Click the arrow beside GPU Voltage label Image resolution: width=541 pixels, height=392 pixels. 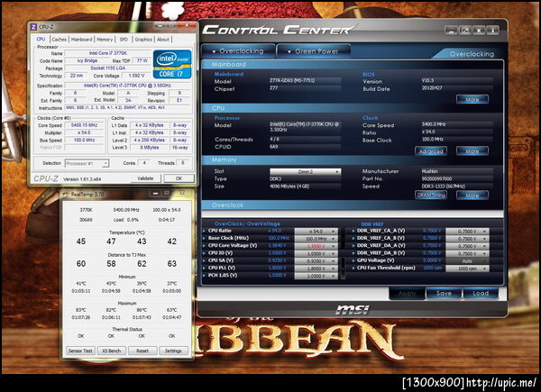[x=353, y=260]
